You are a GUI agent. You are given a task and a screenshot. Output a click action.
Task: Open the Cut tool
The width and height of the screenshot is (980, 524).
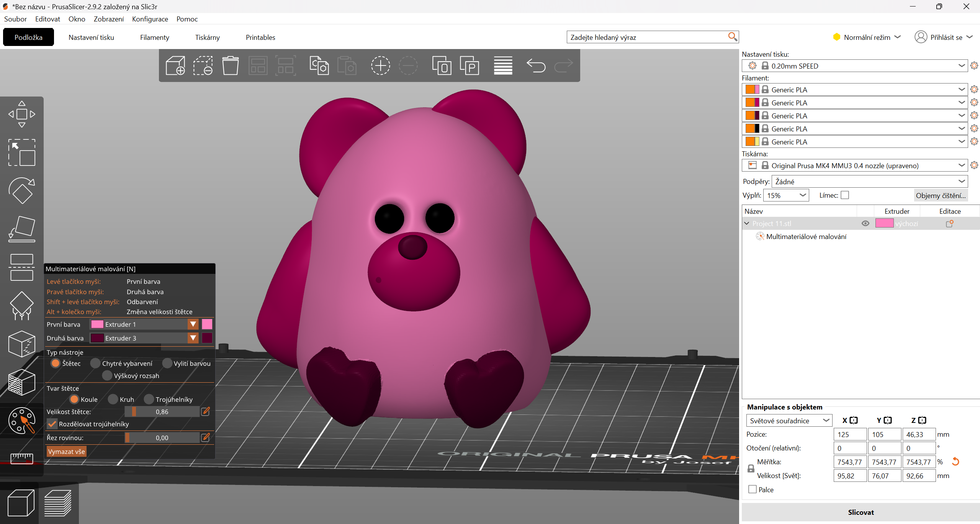21,267
